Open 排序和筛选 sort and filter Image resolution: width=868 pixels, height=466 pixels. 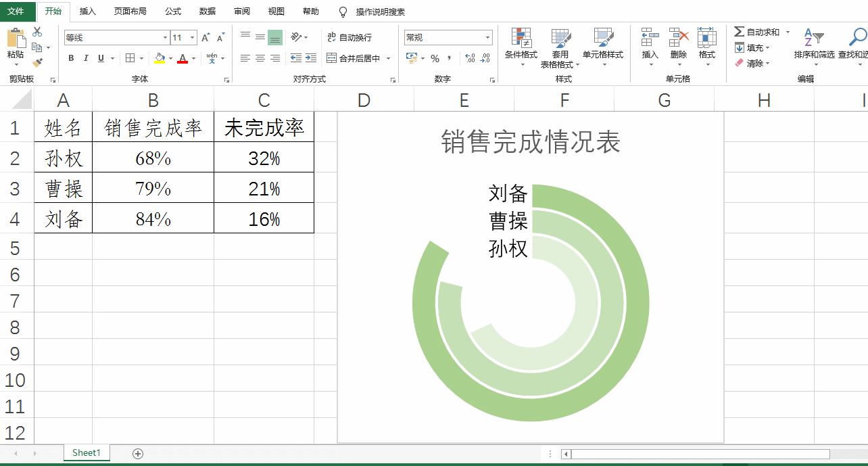pos(813,41)
